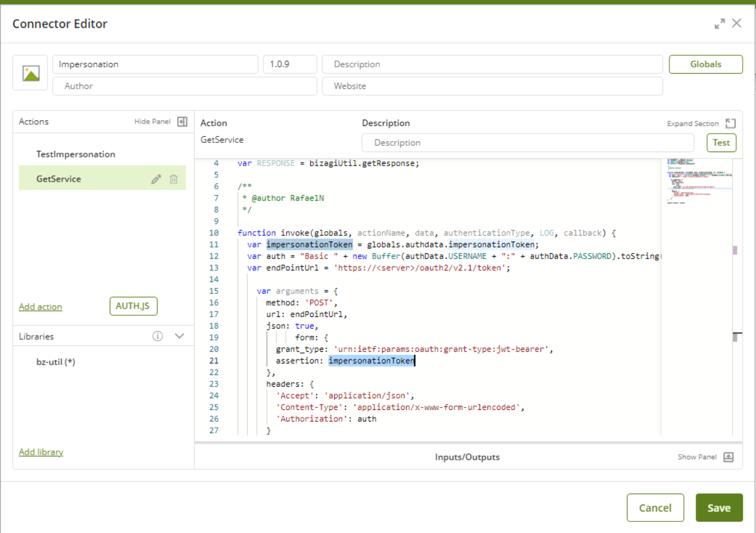Screen dimensions: 756x533
Task: Edit the GetService action with pencil icon
Action: click(156, 179)
